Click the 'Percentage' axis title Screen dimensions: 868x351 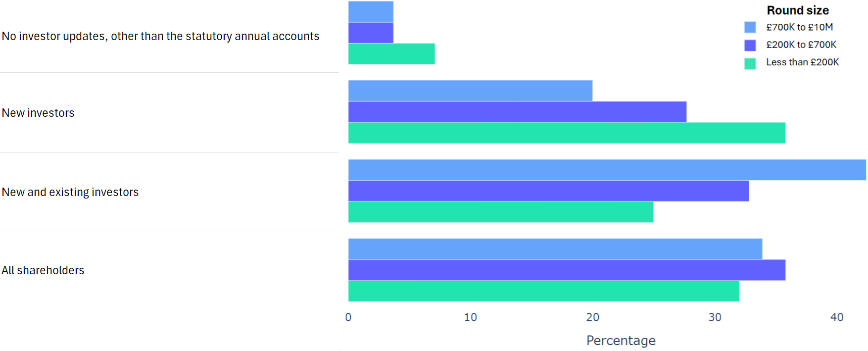[x=621, y=340]
